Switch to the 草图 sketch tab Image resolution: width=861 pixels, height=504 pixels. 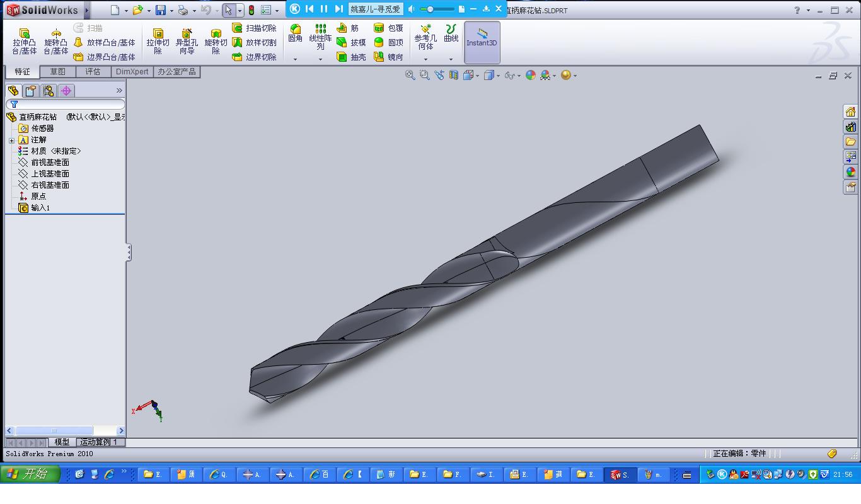[57, 72]
